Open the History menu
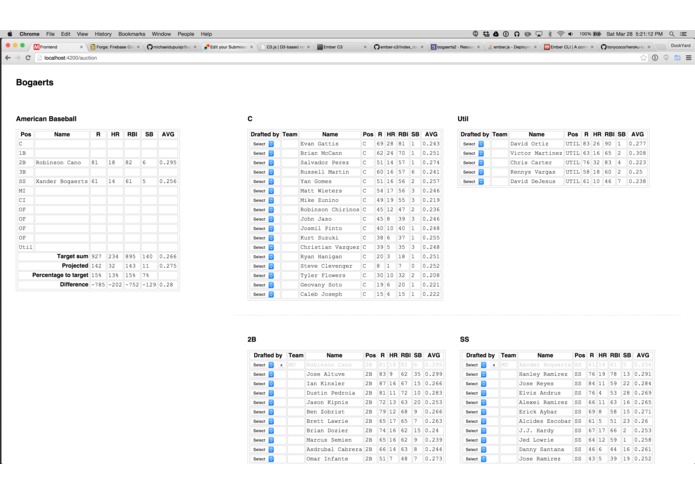The image size is (695, 494). pyautogui.click(x=103, y=34)
